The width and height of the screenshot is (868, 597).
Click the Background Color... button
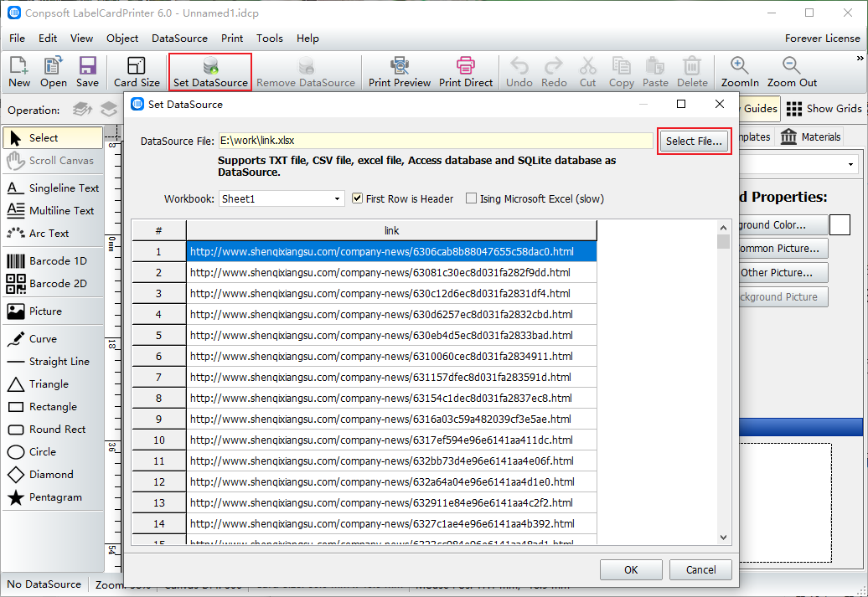tap(783, 224)
